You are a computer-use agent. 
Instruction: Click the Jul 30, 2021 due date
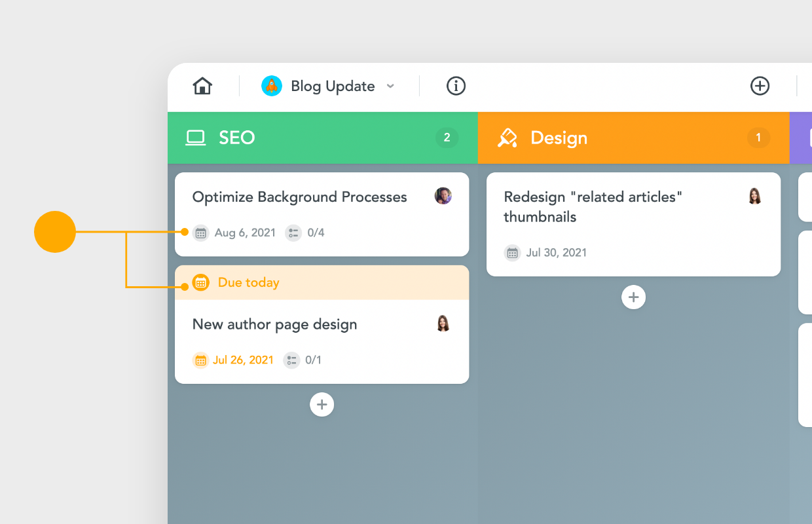pos(557,252)
